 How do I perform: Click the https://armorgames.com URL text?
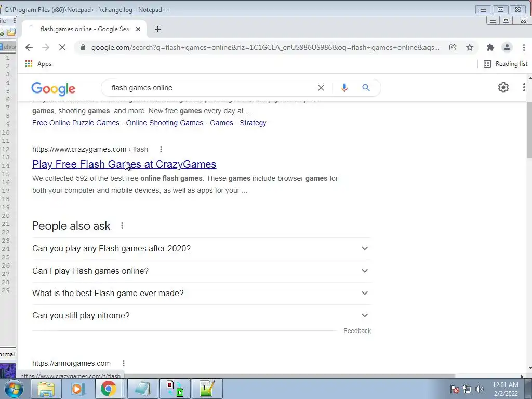[x=71, y=363]
